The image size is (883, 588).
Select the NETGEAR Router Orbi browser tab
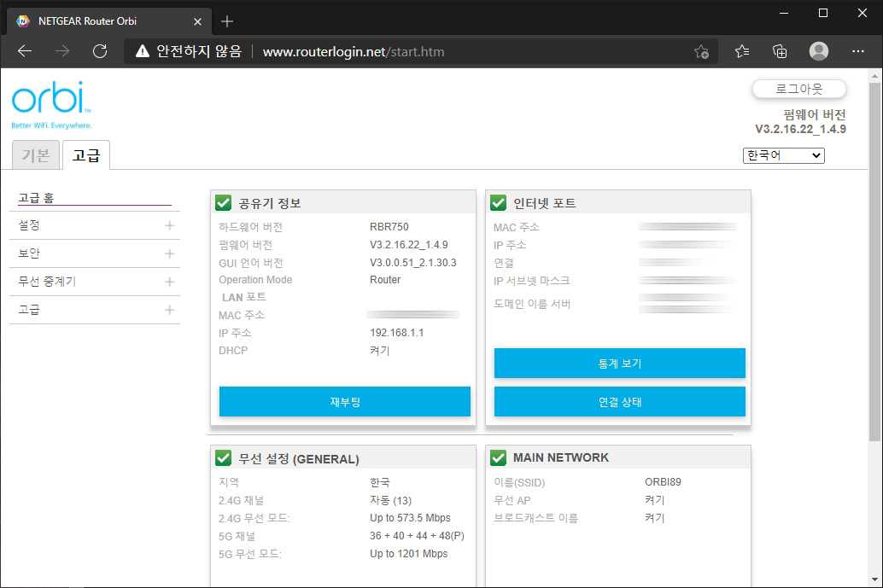point(109,21)
